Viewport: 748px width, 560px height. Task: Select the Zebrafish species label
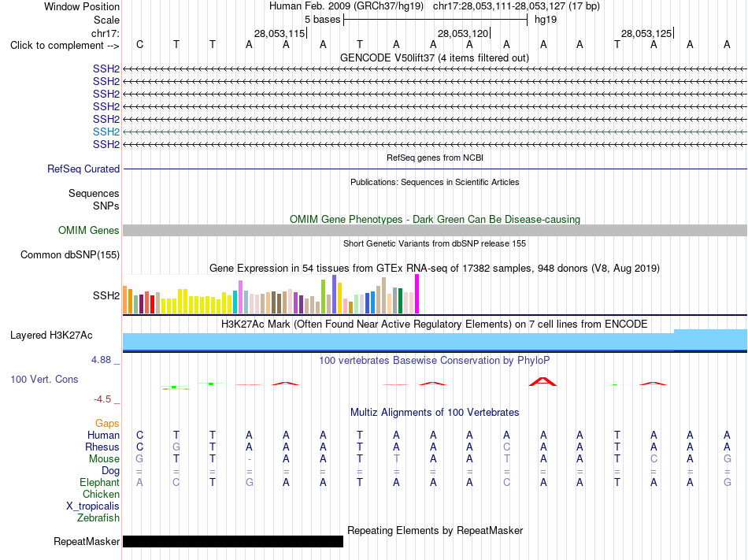coord(98,517)
